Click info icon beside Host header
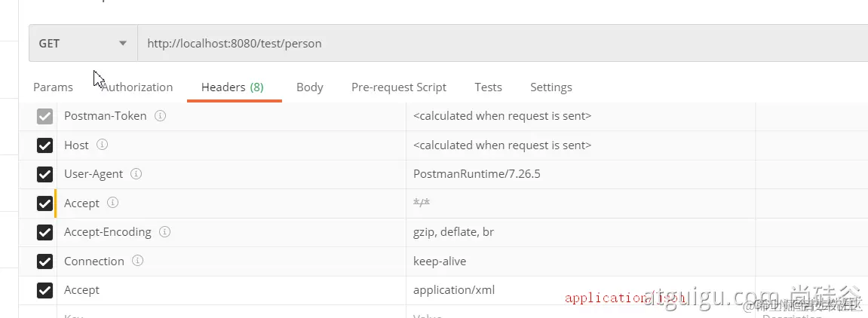Image resolution: width=868 pixels, height=318 pixels. 103,145
